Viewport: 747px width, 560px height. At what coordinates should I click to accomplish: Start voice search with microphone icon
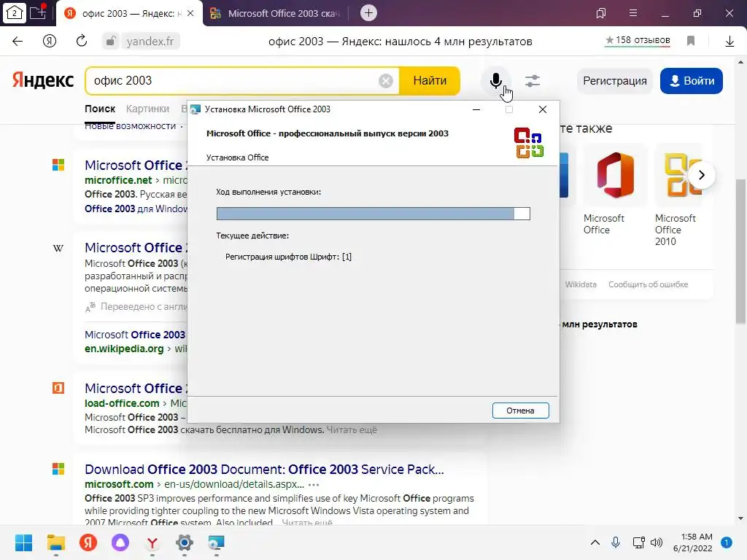point(496,80)
